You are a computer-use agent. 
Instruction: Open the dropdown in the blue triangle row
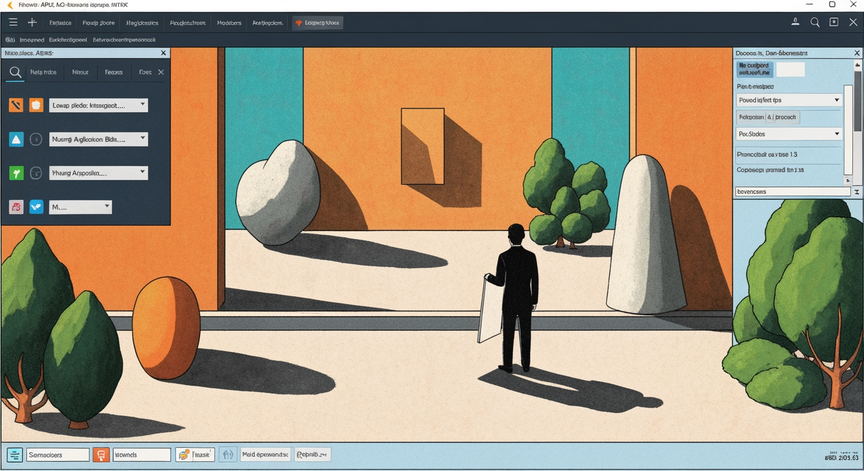(99, 139)
